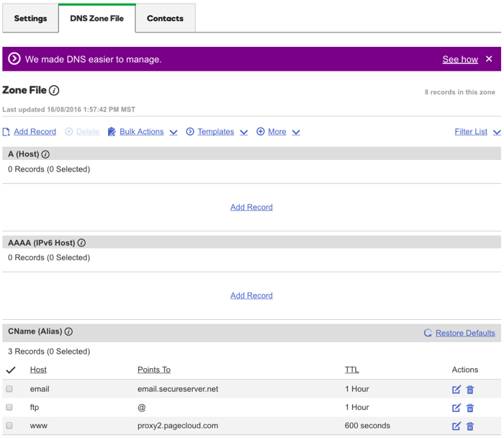The image size is (504, 438).
Task: Expand the Bulk Actions chevron
Action: tap(174, 132)
